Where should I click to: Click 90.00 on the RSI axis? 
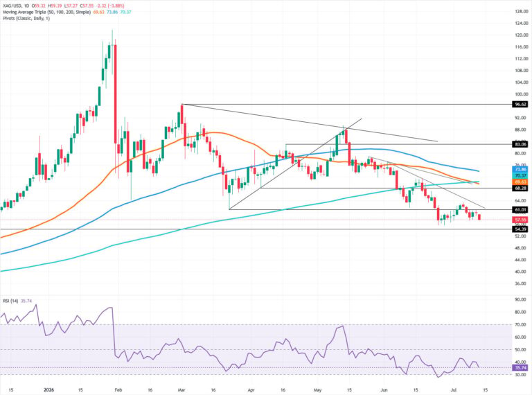[521, 299]
